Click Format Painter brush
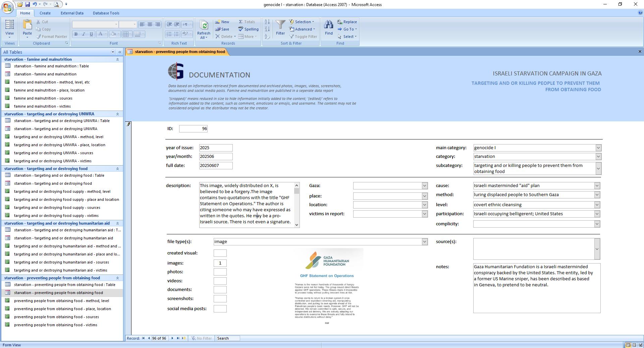This screenshot has height=348, width=644. tap(52, 37)
